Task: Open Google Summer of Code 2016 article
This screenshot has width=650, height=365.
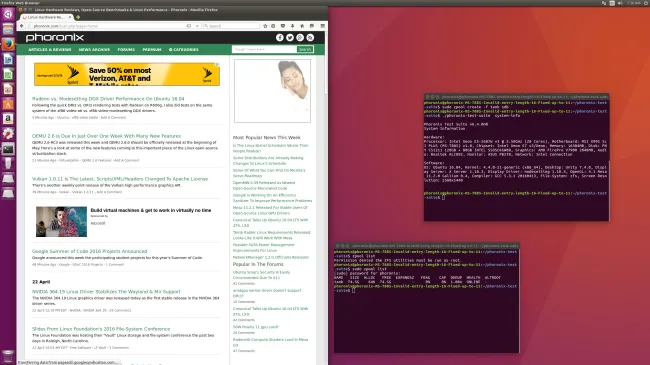Action: coord(90,251)
